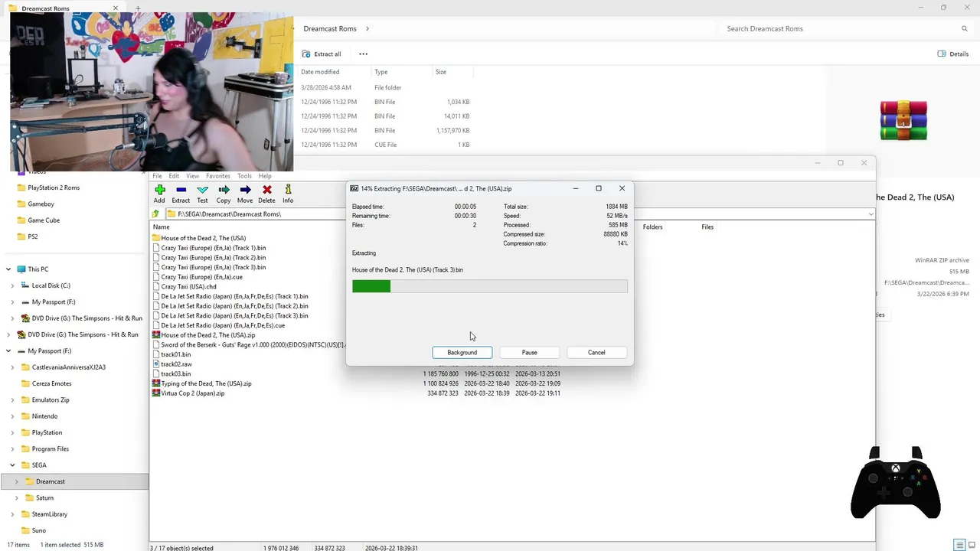This screenshot has width=980, height=551.
Task: Switch Explorer to large thumbnails view icon
Action: pos(972,545)
